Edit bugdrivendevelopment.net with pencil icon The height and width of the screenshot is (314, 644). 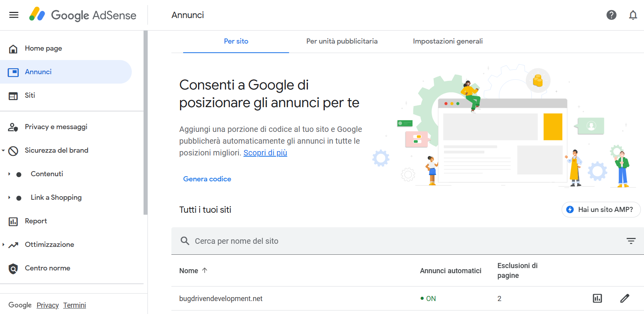point(624,298)
